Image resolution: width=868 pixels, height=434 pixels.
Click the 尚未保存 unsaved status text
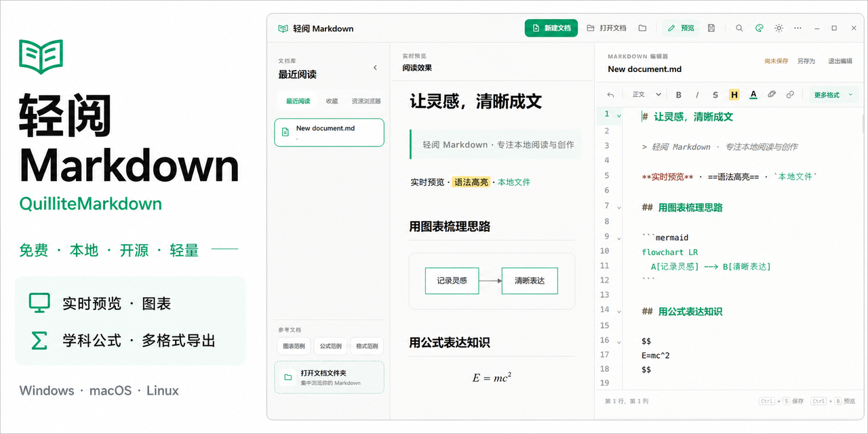[776, 61]
